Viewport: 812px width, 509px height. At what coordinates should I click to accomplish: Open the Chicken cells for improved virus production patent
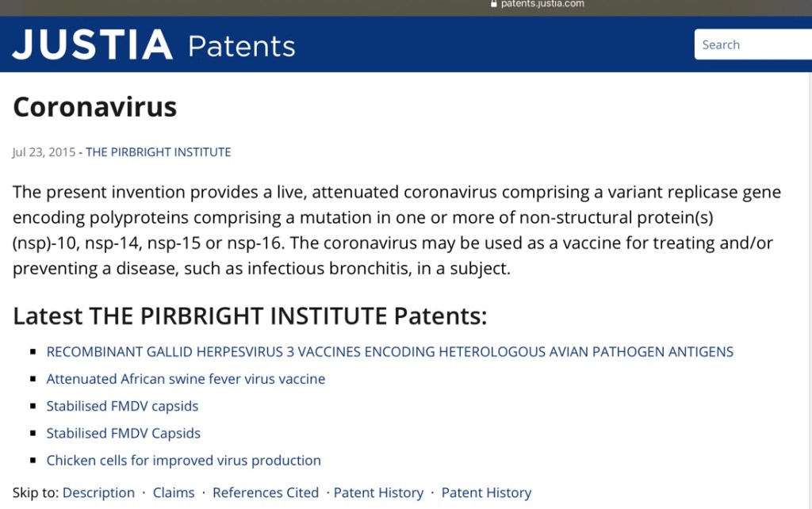coord(183,461)
